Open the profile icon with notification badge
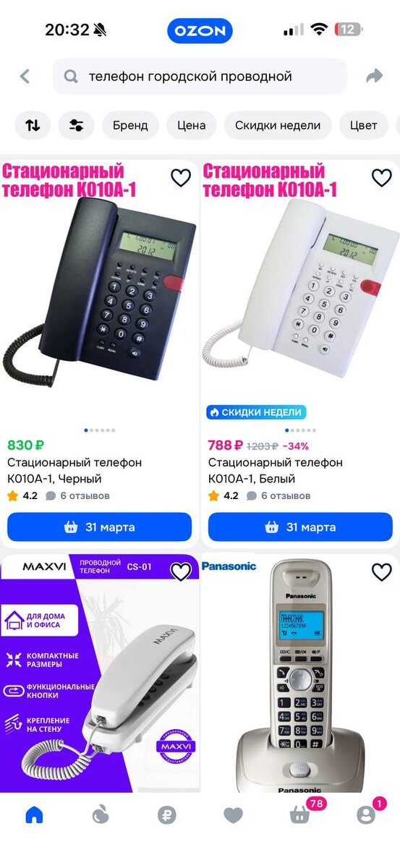Screen dimensions: 400x868 pyautogui.click(x=367, y=814)
